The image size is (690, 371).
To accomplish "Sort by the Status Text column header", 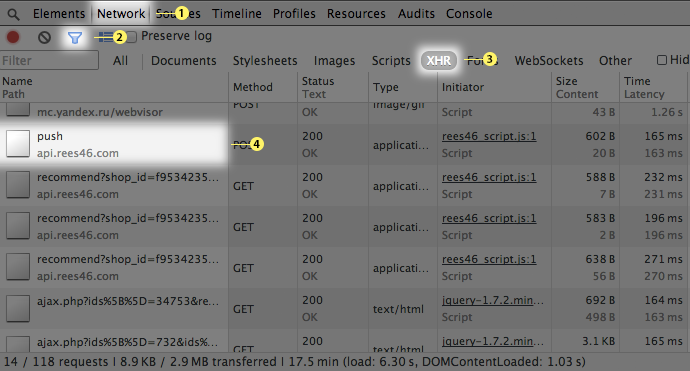I will point(333,88).
